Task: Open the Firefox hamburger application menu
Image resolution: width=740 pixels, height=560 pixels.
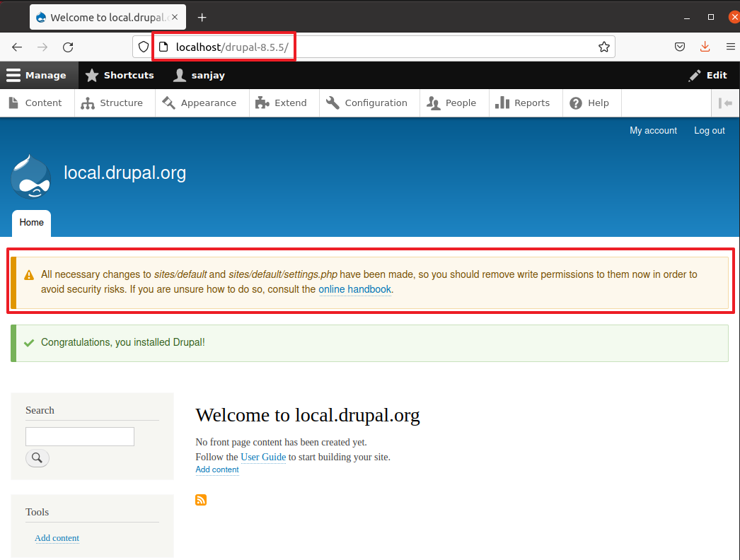Action: click(x=730, y=47)
